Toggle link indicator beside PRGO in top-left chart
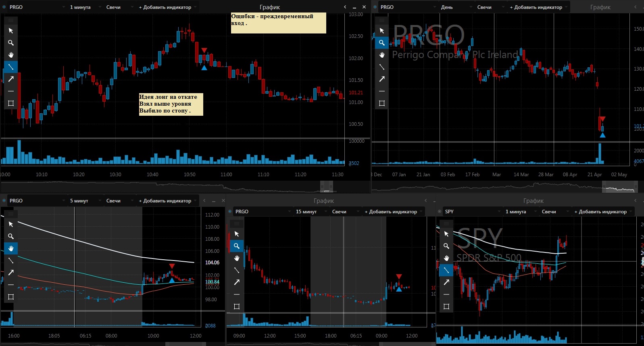Screen dimensions: 644x346 coord(4,7)
